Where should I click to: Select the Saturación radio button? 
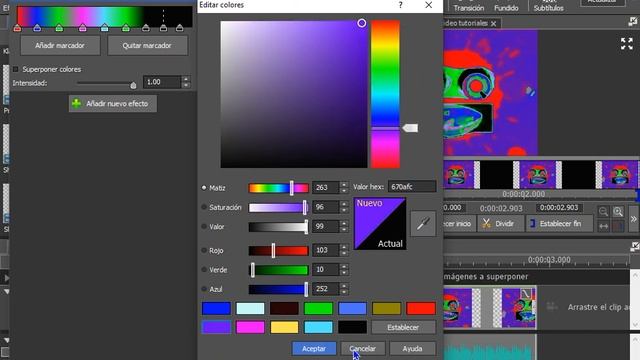tap(204, 207)
